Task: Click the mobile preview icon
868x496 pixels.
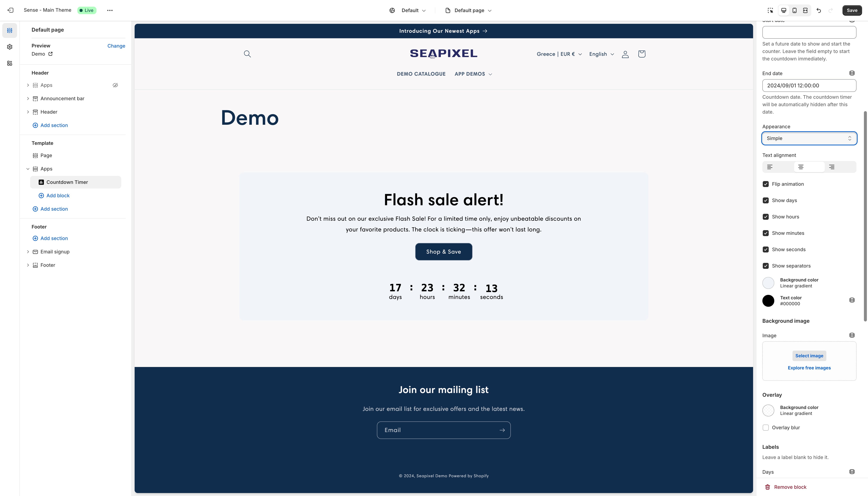Action: pos(794,10)
